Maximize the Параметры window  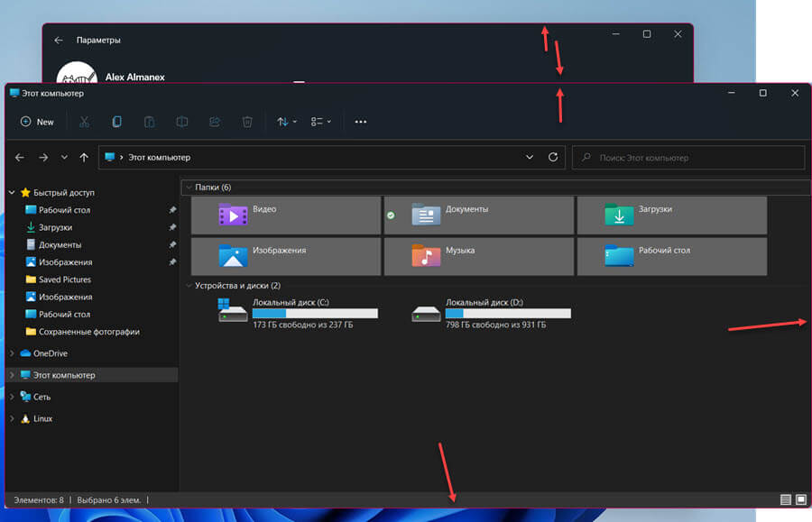647,34
